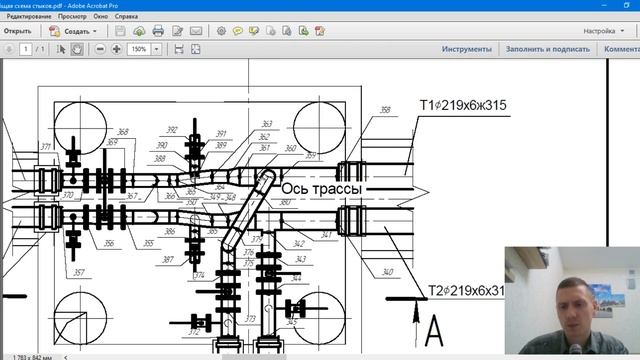640x360 pixels.
Task: Click the highlight text tool icon
Action: point(254,31)
